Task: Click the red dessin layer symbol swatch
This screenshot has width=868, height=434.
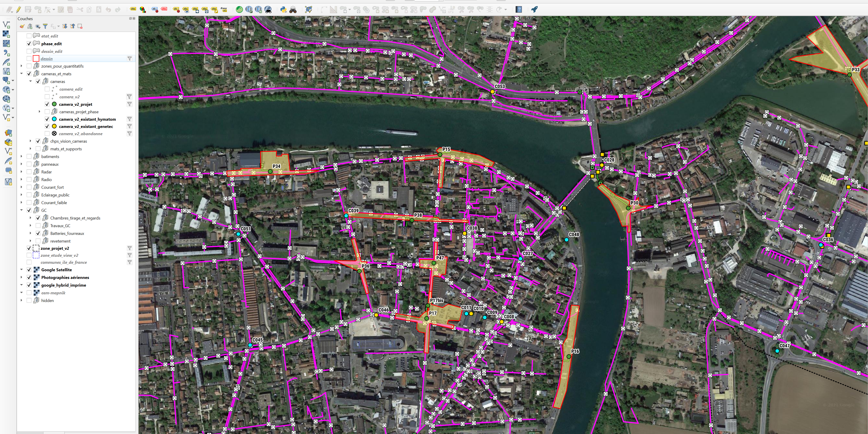Action: (36, 59)
